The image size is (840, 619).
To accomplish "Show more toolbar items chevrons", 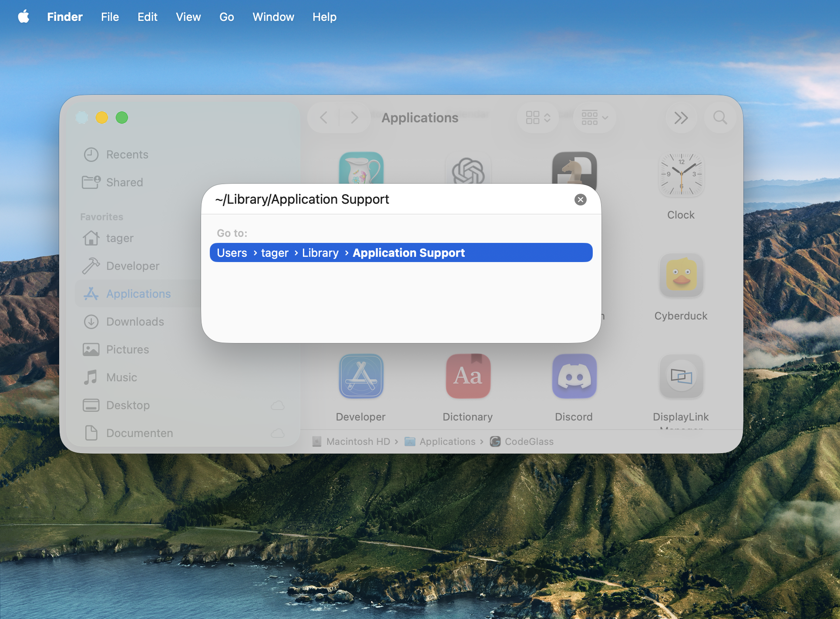I will (x=681, y=118).
